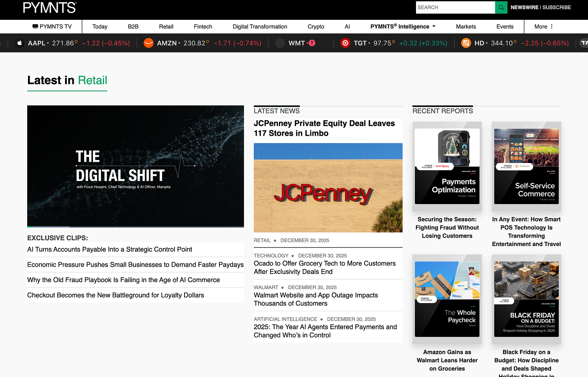
Task: Go to the Crypto section
Action: (x=316, y=26)
